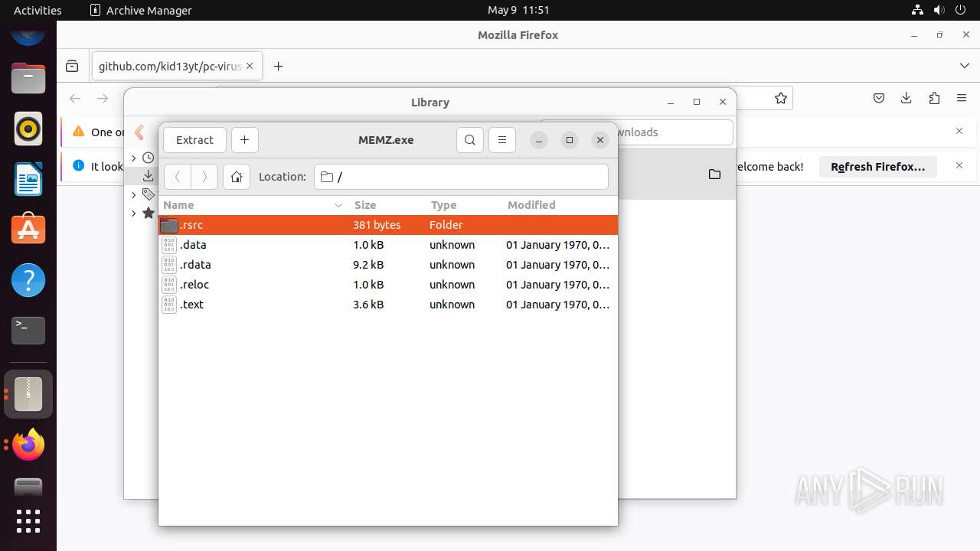Select the .rsrc folder row
Image resolution: width=980 pixels, height=551 pixels.
pos(388,225)
